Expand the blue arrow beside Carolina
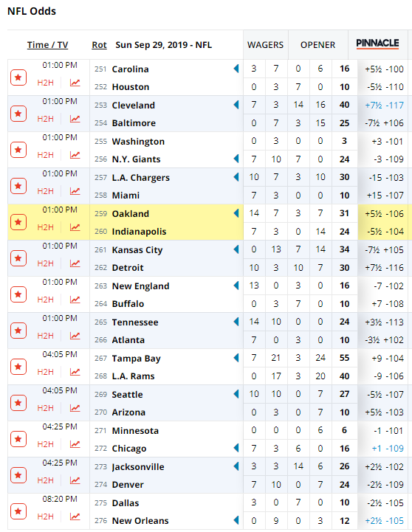Viewport: 412px width, 532px height. click(236, 69)
